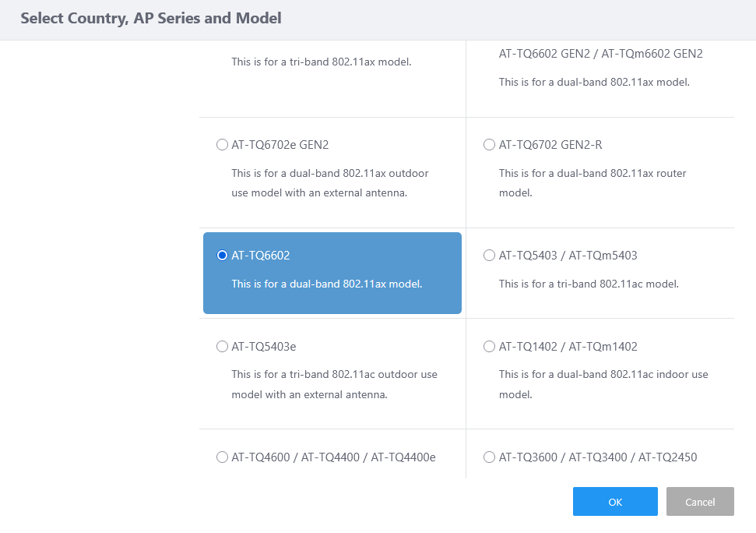Click the 802.11ax outdoor external antenna description
Screen dimensions: 756x533
[x=329, y=182]
